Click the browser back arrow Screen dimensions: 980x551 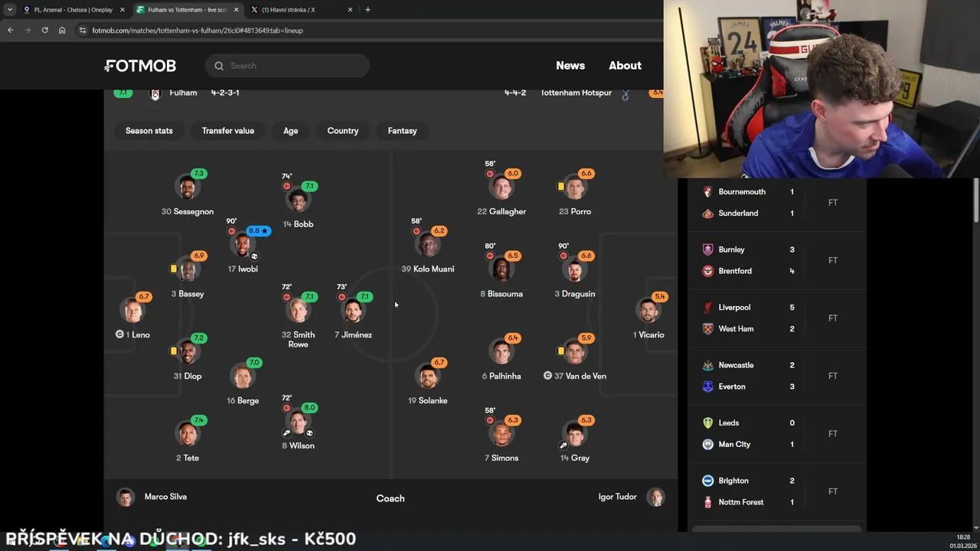[x=10, y=31]
